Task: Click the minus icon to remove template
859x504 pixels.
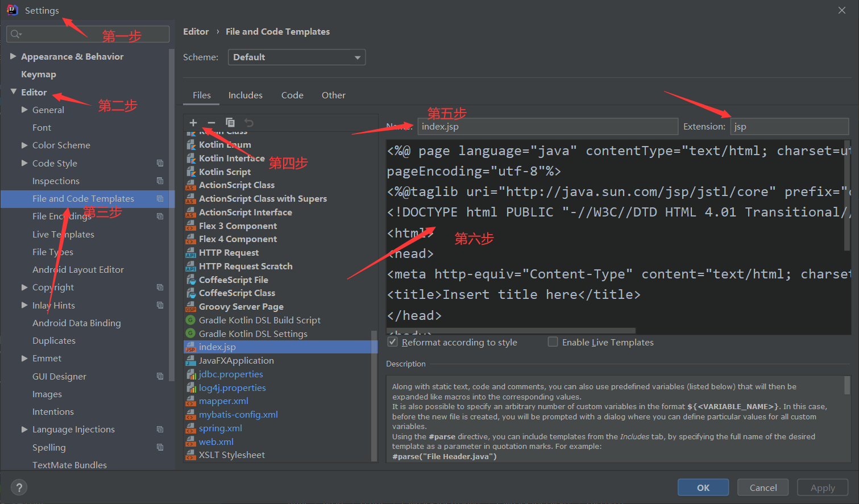Action: 211,122
